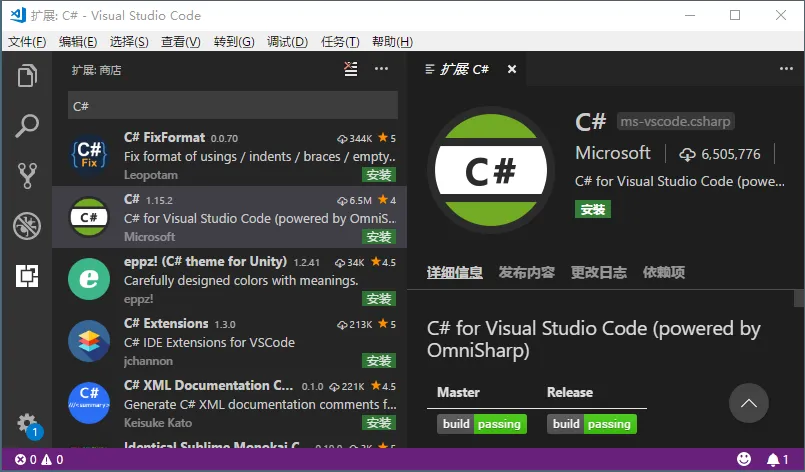This screenshot has height=472, width=805.
Task: Install Microsoft C# from list 安装 button
Action: pos(379,237)
